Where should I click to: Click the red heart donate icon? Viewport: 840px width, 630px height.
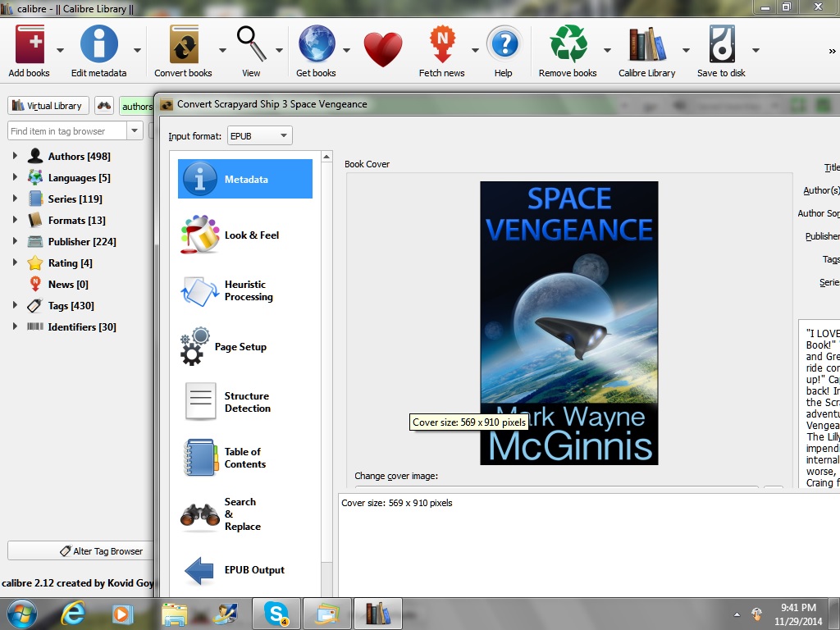coord(382,48)
